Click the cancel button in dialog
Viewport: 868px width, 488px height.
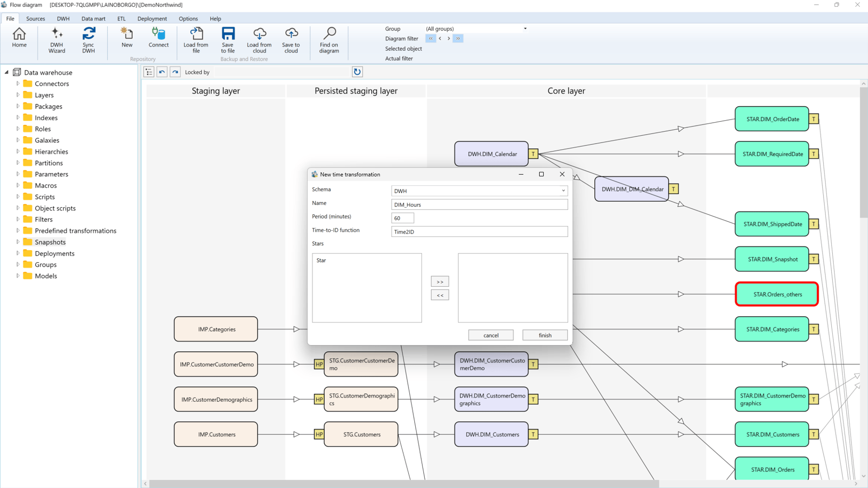(491, 335)
